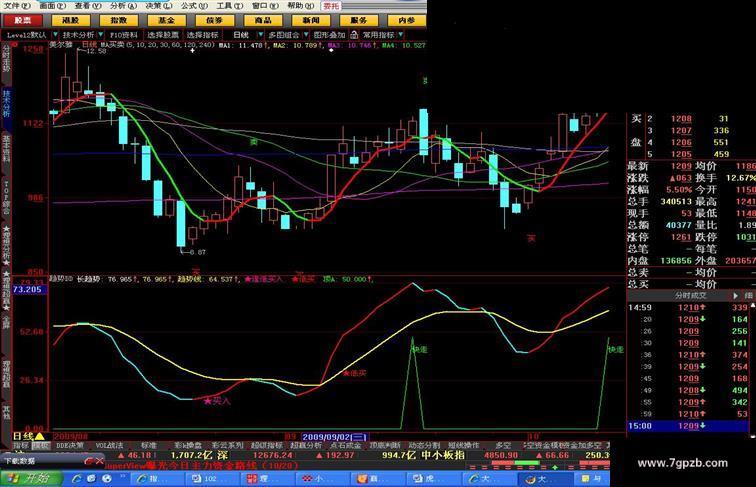Select the 动态分割 indicator tab
This screenshot has height=487, width=756.
point(424,446)
